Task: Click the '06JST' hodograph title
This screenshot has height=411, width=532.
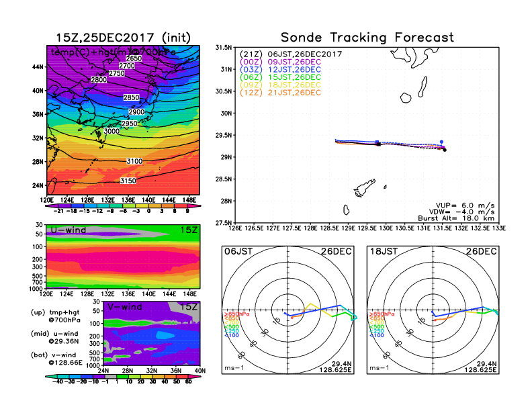Action: pyautogui.click(x=238, y=251)
